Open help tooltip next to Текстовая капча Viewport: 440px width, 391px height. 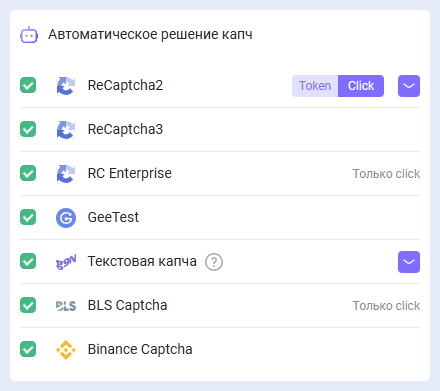point(214,262)
